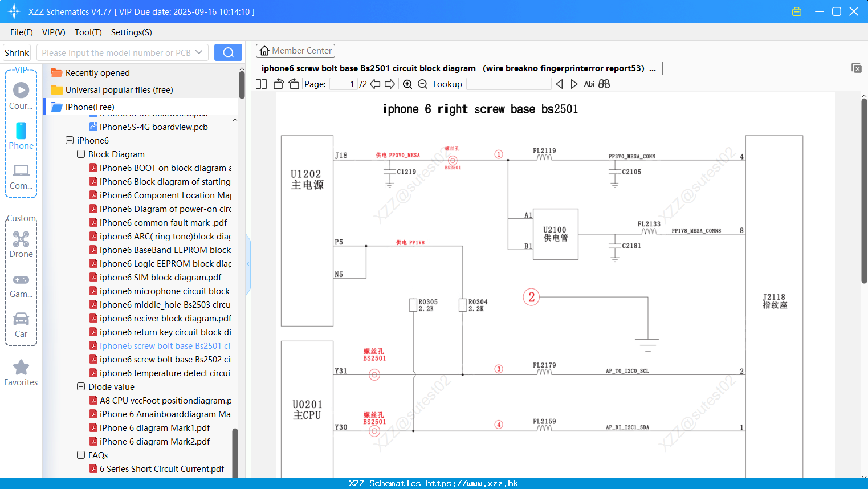
Task: Rotate page counterclockwise icon
Action: tap(278, 84)
